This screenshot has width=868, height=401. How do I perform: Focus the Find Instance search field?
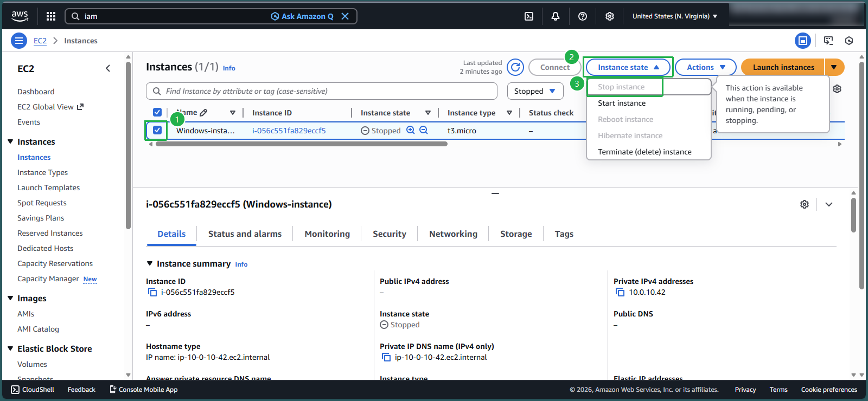pyautogui.click(x=322, y=91)
